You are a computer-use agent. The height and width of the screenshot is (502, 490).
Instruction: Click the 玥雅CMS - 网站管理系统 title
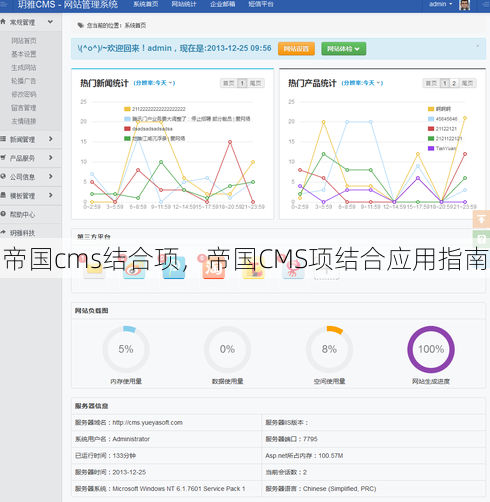[x=68, y=4]
